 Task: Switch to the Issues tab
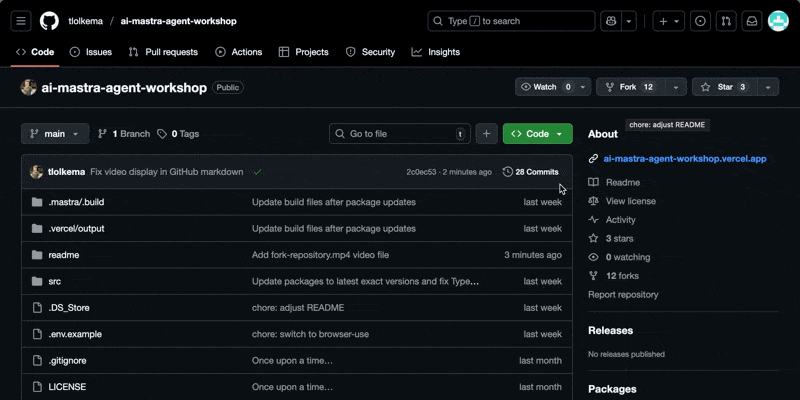(91, 52)
